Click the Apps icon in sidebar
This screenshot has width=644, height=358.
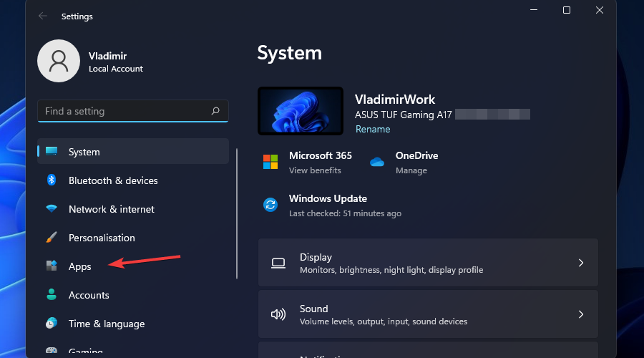52,266
